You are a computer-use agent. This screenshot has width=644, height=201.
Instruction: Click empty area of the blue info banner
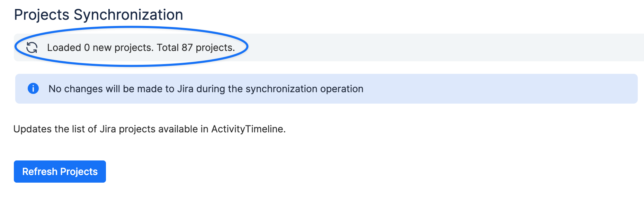(x=499, y=89)
